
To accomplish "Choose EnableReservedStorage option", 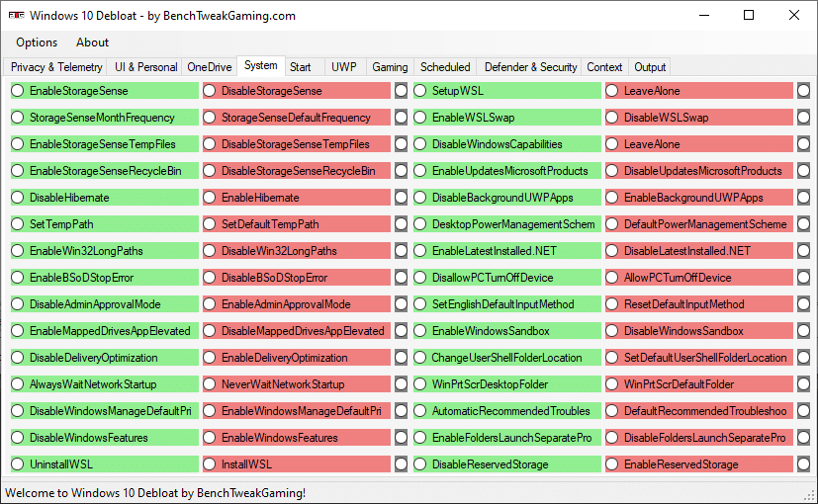I will pos(699,463).
